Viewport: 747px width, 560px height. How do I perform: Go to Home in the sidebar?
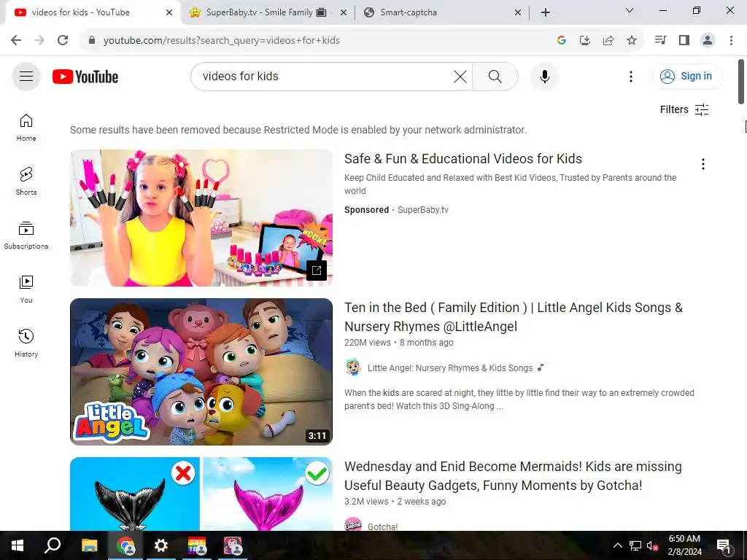26,128
